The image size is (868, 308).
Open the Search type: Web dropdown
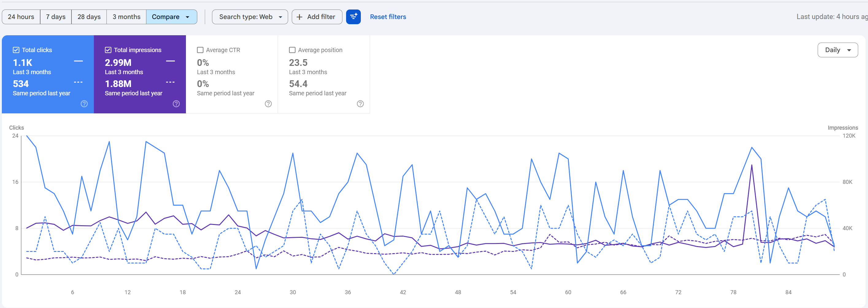[x=250, y=17]
